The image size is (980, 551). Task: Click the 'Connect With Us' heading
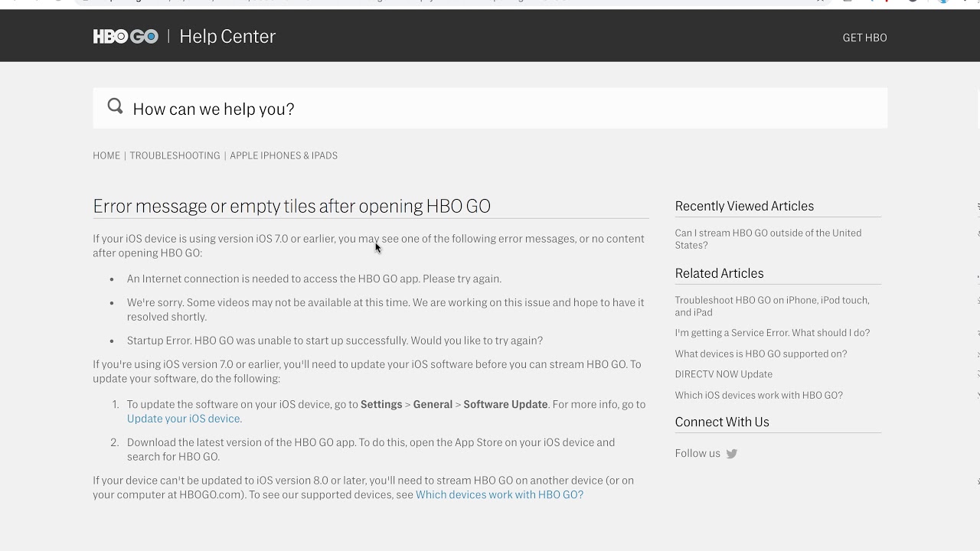(x=722, y=422)
